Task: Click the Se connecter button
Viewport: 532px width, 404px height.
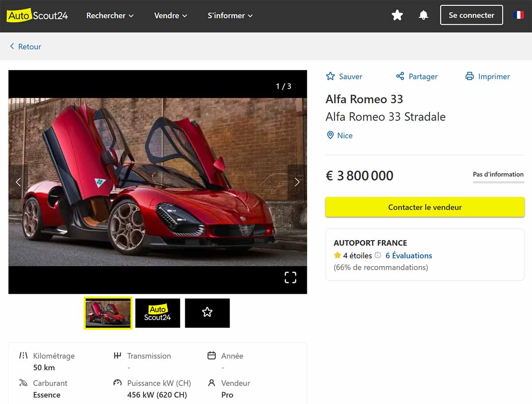Action: tap(471, 15)
